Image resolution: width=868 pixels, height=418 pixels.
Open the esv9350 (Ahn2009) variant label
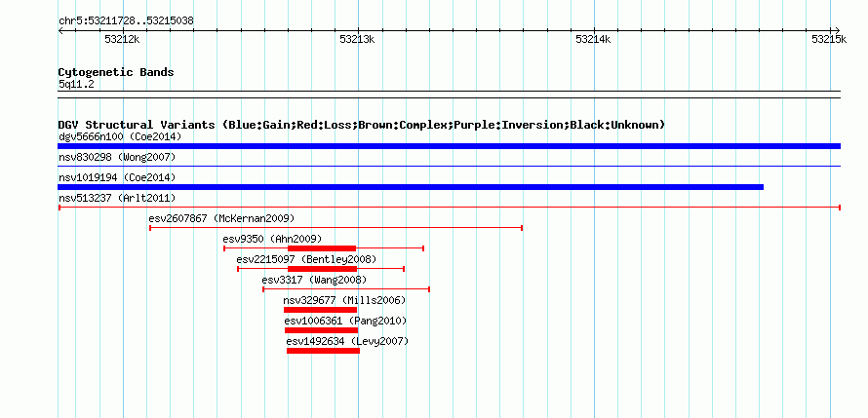point(272,239)
